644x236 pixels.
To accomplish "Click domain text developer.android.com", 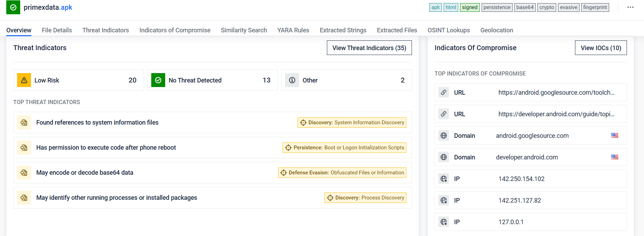I will click(x=527, y=157).
